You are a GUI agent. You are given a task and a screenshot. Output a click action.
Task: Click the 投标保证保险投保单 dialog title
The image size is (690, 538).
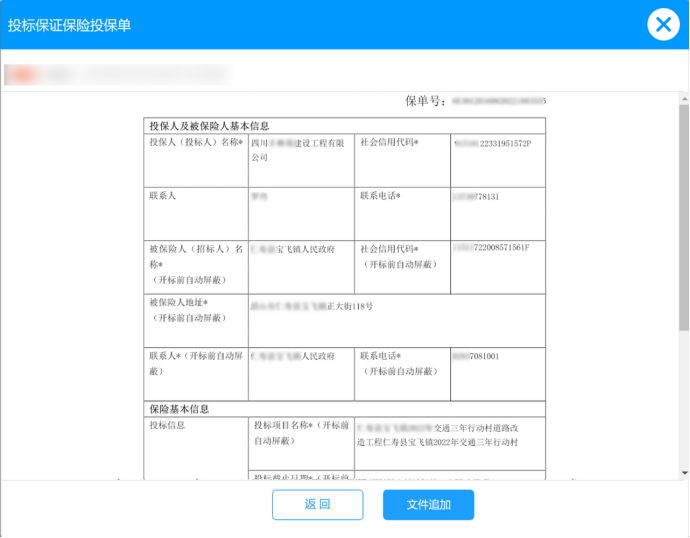click(x=69, y=25)
